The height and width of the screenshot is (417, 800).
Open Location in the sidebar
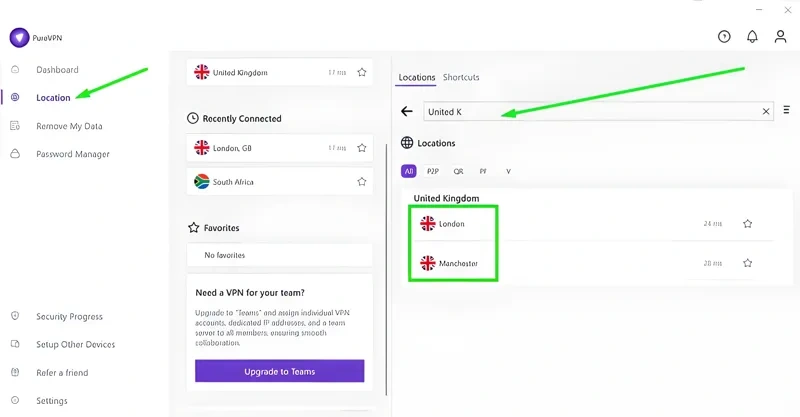pyautogui.click(x=53, y=97)
